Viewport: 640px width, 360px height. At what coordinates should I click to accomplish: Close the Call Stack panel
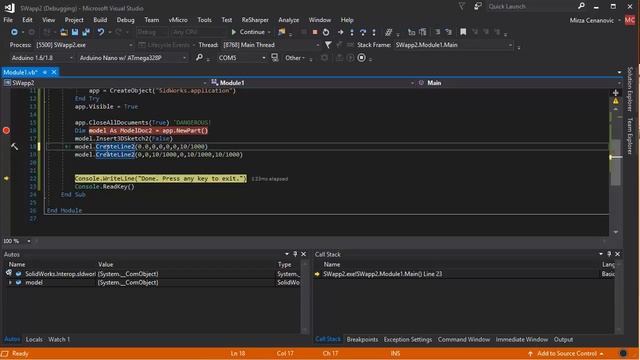click(x=618, y=254)
